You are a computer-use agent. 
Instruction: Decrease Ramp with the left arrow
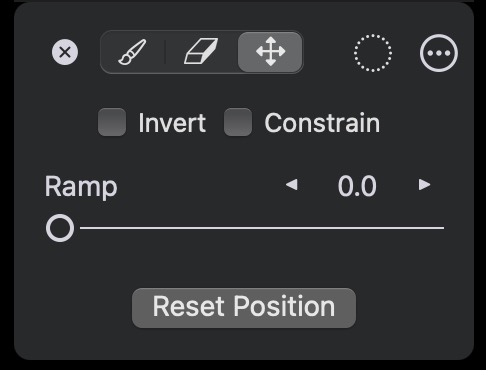[x=292, y=185]
